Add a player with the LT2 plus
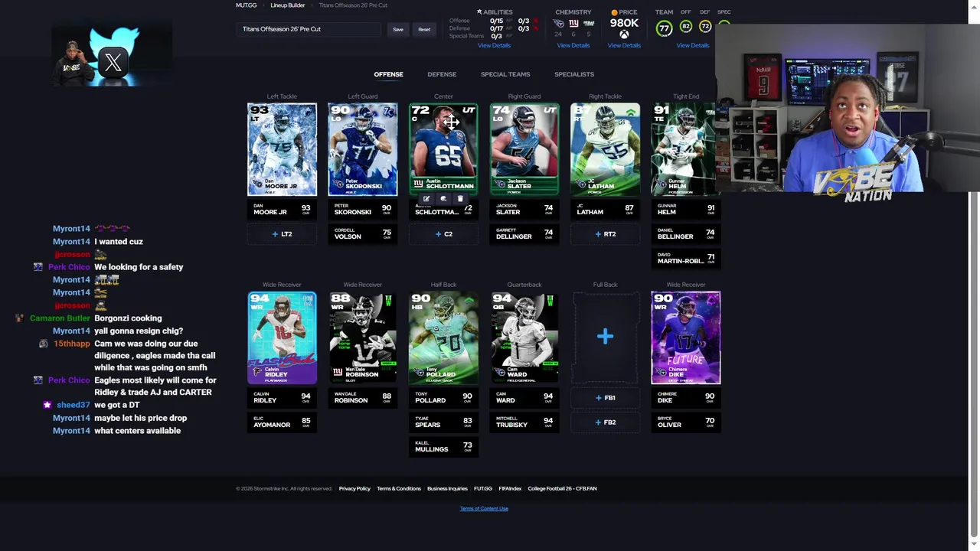Image resolution: width=980 pixels, height=551 pixels. click(282, 234)
